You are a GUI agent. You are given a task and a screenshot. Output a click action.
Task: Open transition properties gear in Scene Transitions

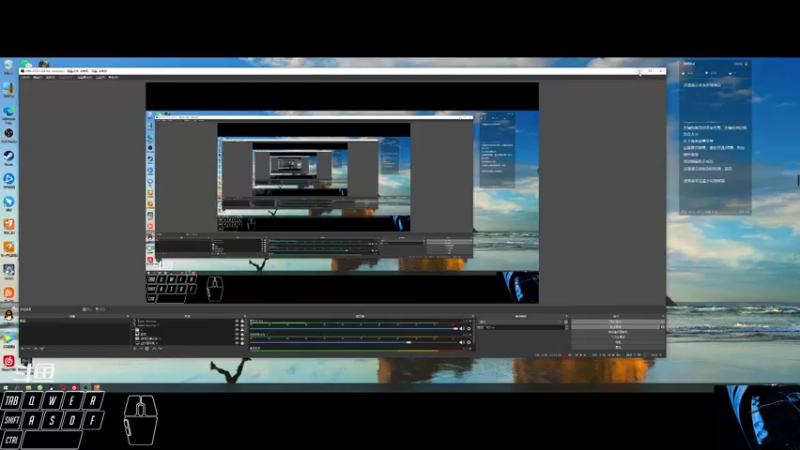566,322
